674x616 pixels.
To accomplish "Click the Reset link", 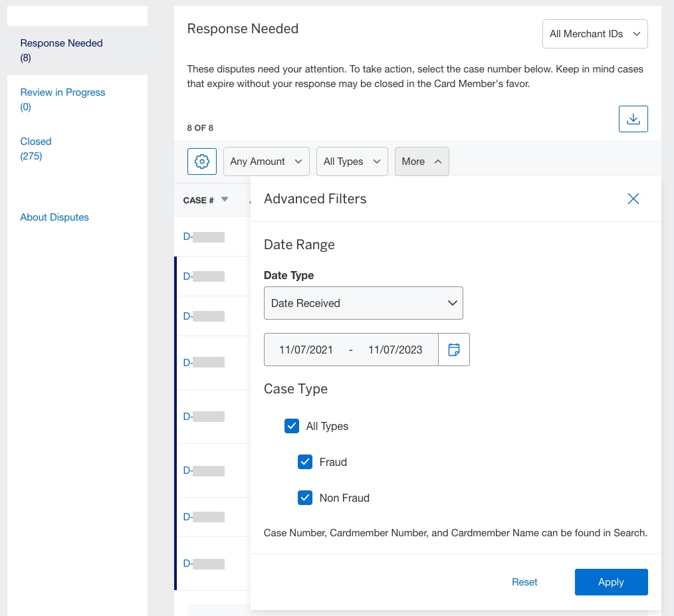I will 524,581.
